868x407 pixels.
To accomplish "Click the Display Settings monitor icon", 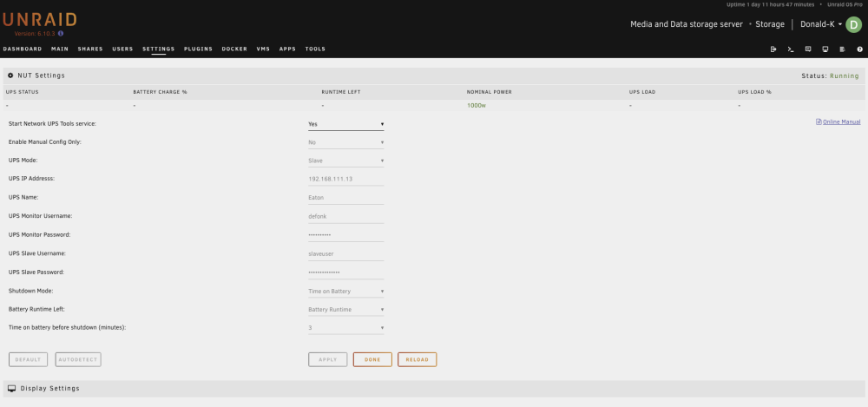I will pos(11,389).
